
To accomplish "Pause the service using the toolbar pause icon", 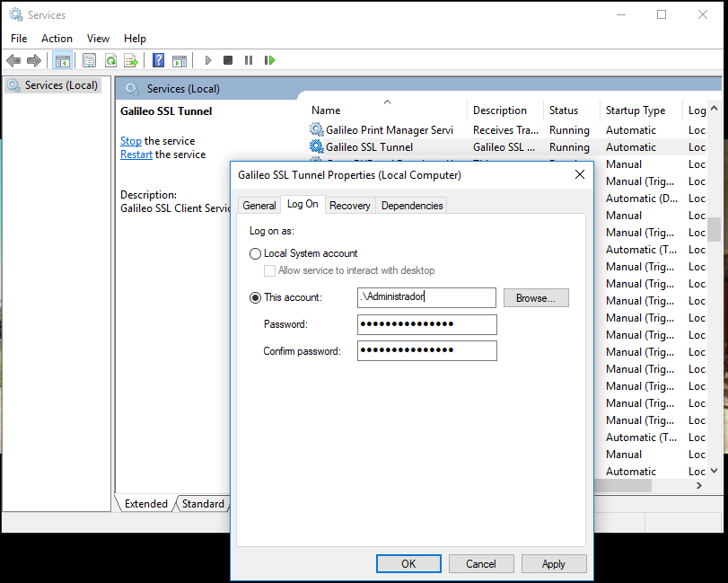I will tap(249, 60).
